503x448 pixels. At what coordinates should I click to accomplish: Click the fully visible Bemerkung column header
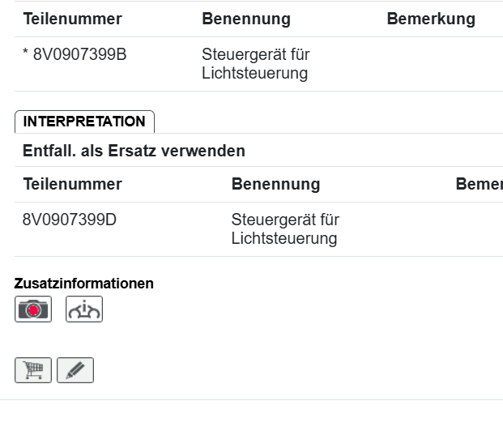[x=430, y=19]
